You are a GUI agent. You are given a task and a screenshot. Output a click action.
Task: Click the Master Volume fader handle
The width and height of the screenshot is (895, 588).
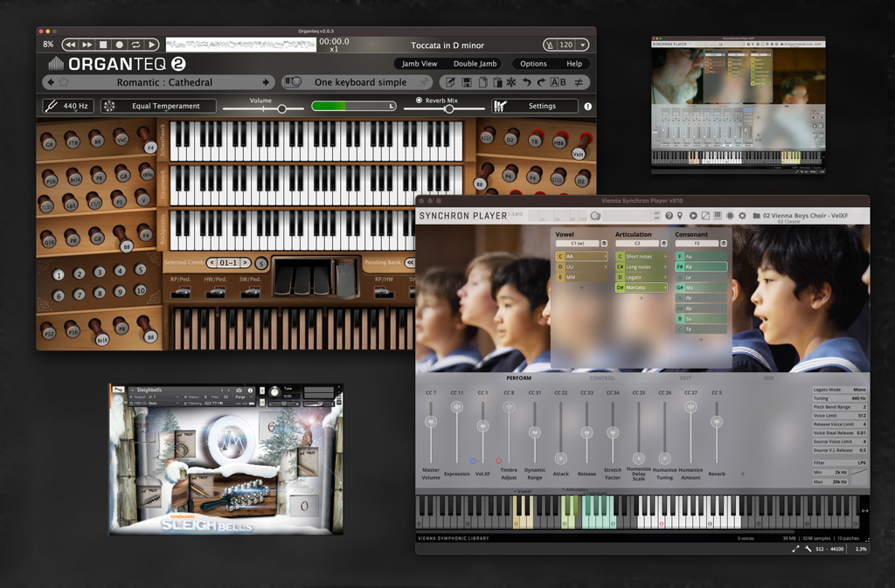click(x=431, y=421)
